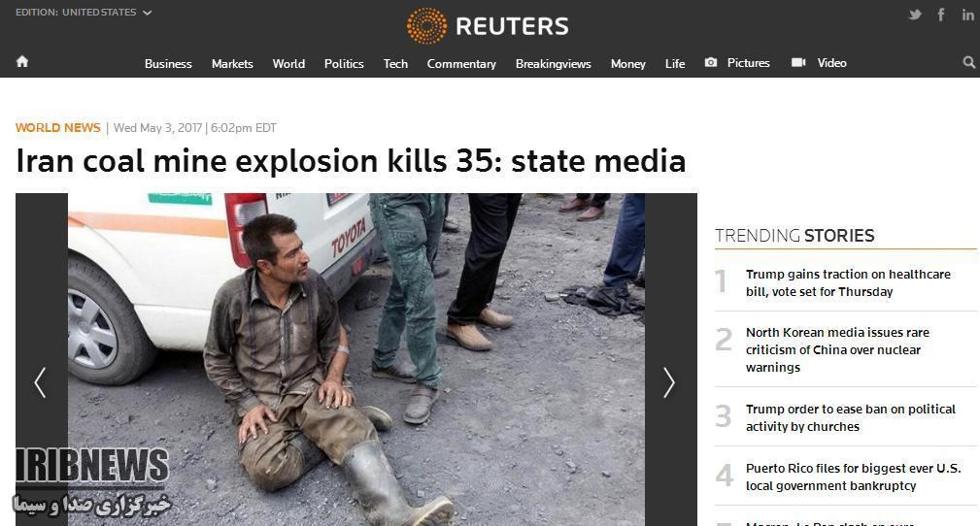
Task: Expand the Edition United States dropdown
Action: [x=84, y=13]
